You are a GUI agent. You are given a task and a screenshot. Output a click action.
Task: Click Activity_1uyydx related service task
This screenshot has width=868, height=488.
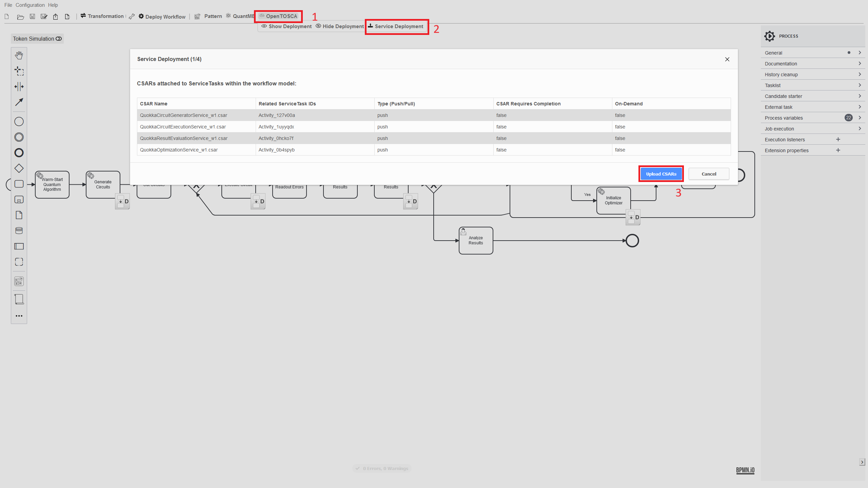[x=277, y=127]
